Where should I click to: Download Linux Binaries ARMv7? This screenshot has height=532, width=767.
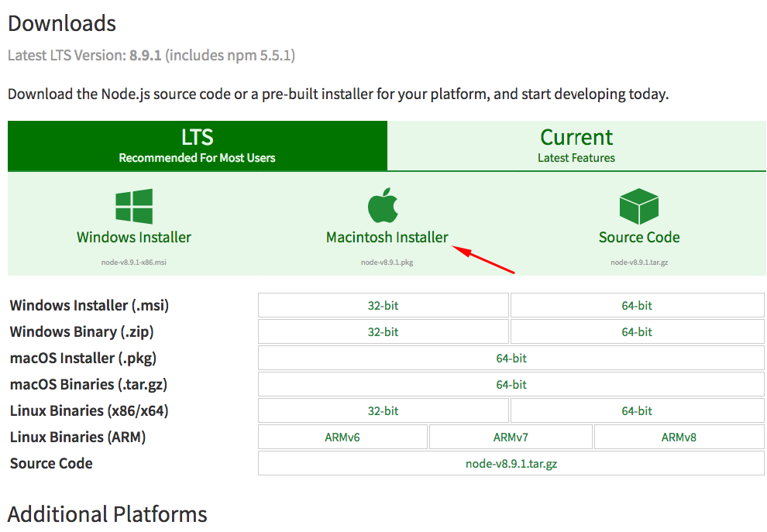[511, 438]
